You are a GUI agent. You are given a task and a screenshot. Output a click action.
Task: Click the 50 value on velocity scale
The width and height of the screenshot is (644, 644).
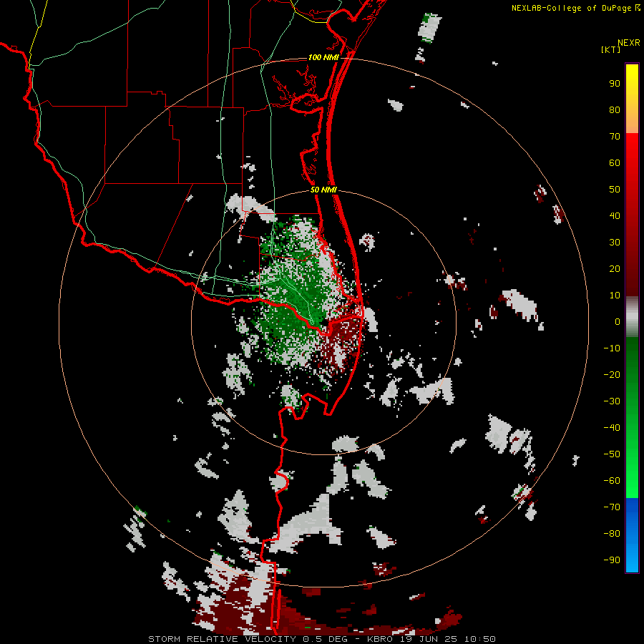(615, 190)
